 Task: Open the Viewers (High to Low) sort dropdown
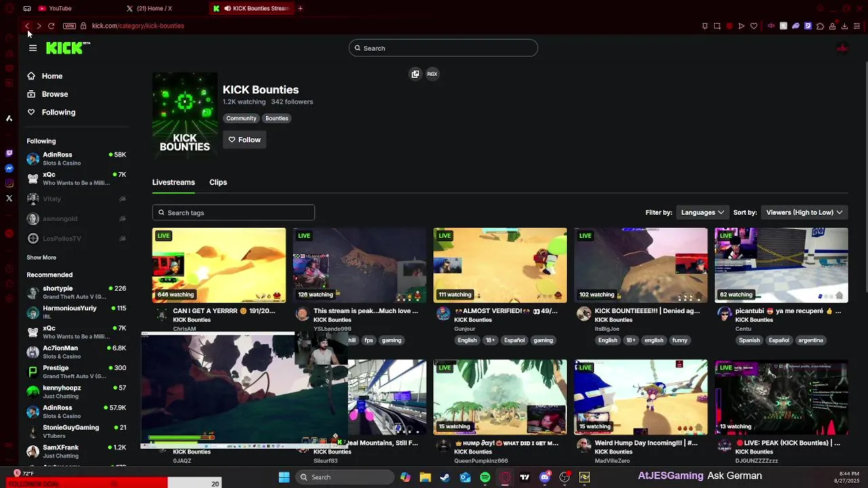click(x=804, y=212)
